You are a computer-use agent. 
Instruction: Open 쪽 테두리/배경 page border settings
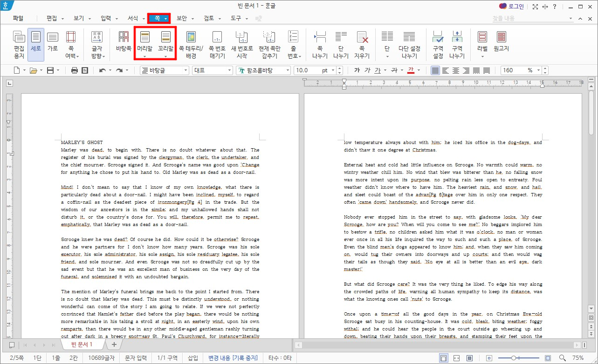pos(191,44)
